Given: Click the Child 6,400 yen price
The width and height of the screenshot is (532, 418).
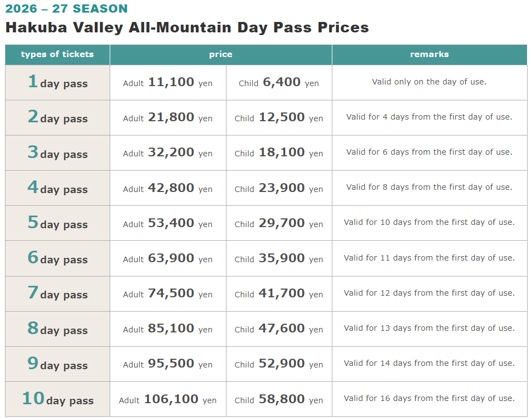Looking at the screenshot, I should pos(279,82).
